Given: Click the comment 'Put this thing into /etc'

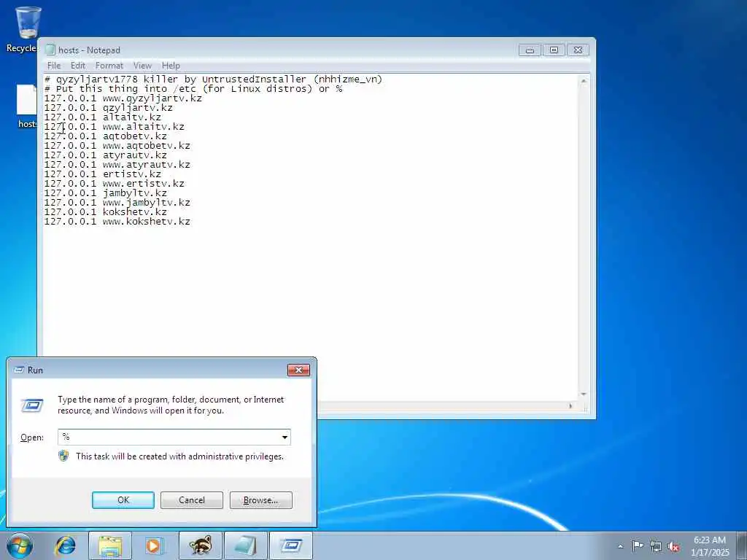Looking at the screenshot, I should (125, 89).
